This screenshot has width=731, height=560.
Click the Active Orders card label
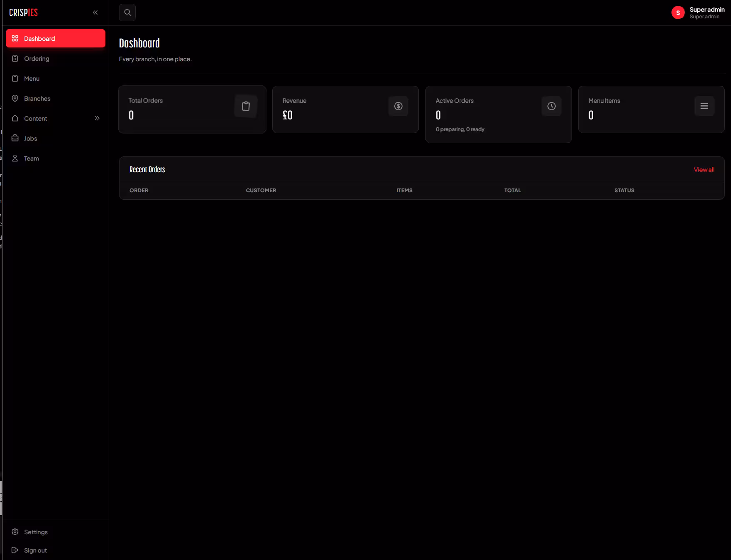pyautogui.click(x=455, y=100)
